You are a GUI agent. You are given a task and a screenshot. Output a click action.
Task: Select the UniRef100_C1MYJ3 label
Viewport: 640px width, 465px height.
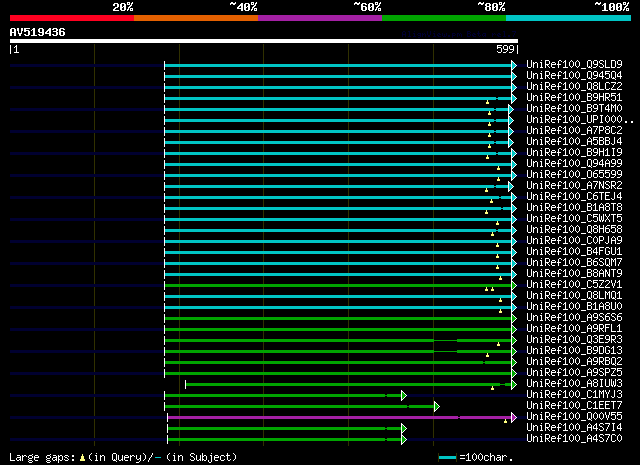574,395
